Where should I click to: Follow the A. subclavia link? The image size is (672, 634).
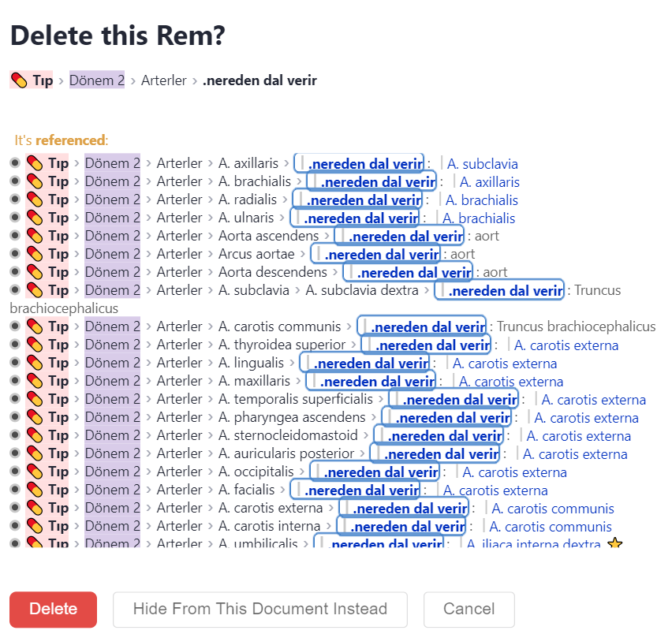[483, 162]
